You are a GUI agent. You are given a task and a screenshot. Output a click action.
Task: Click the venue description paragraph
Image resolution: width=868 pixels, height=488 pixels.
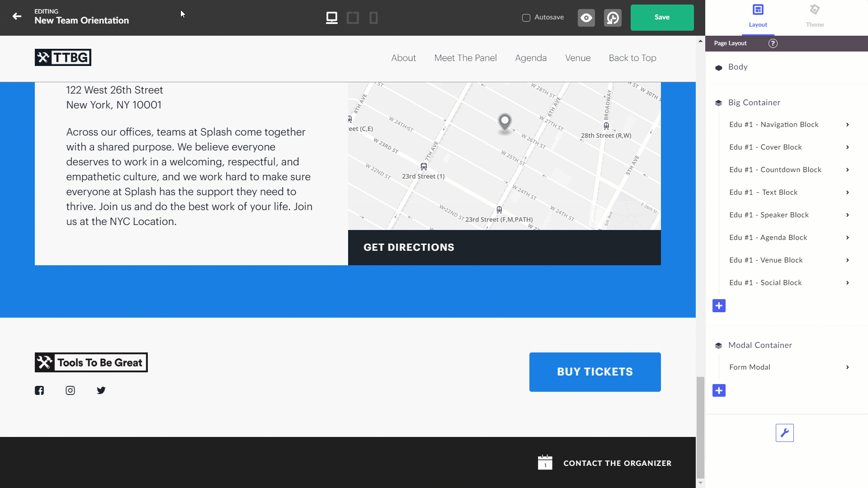[189, 177]
